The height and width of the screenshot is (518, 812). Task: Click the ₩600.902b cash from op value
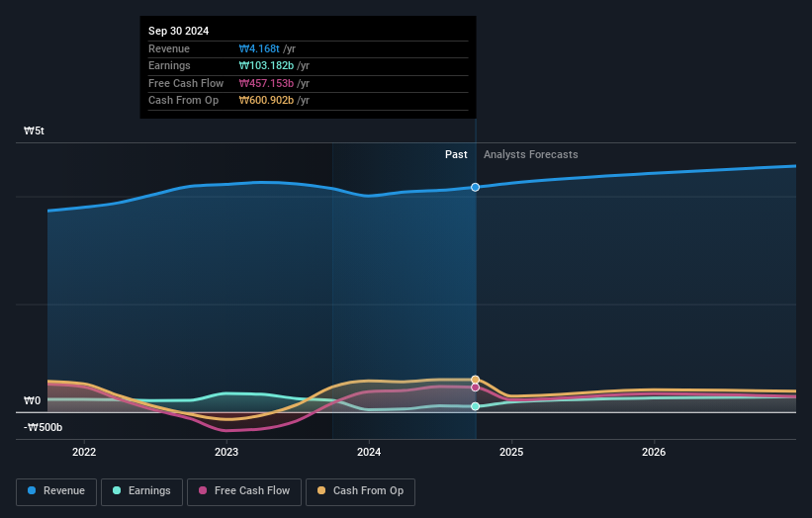click(266, 101)
